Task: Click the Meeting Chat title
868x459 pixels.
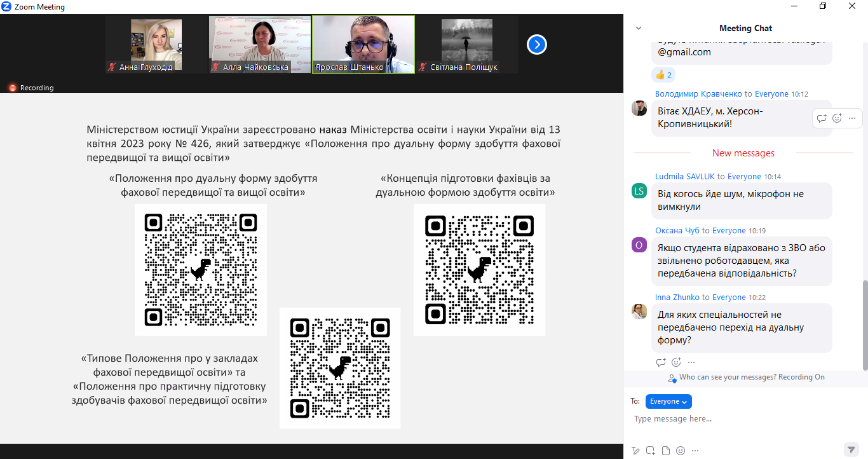Action: pyautogui.click(x=745, y=28)
